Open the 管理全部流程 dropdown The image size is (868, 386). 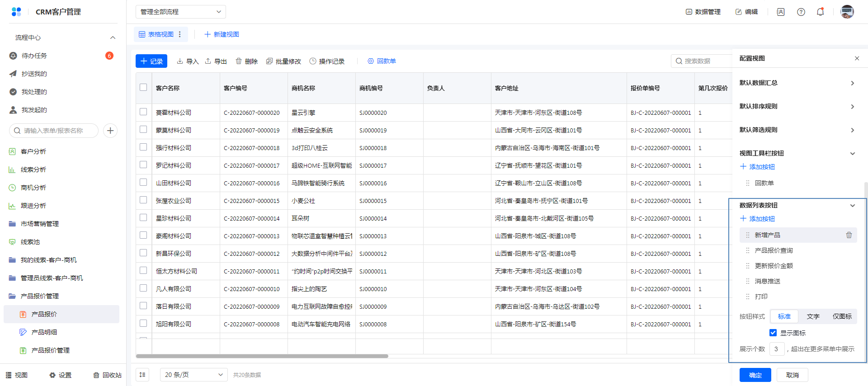tap(180, 12)
